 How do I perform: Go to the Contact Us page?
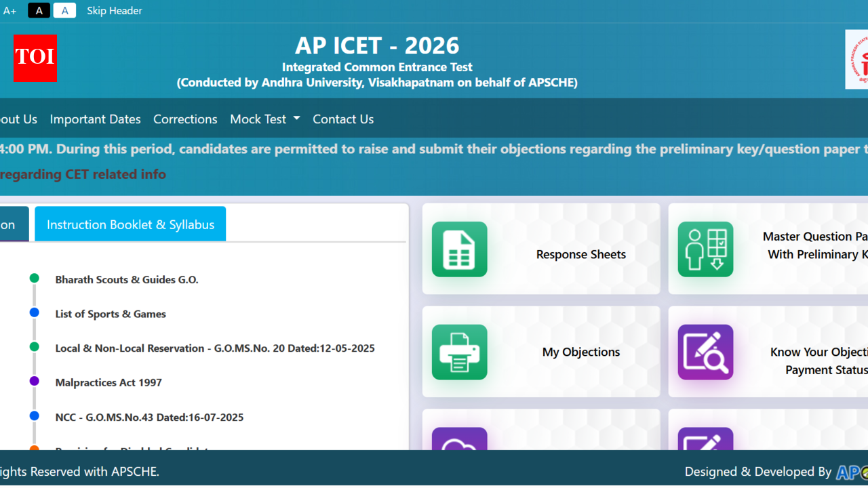point(343,119)
